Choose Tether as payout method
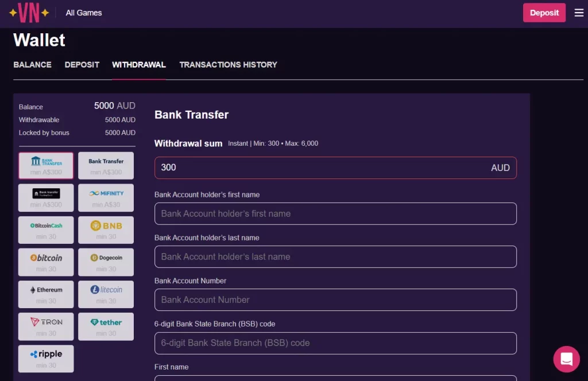 click(x=106, y=326)
